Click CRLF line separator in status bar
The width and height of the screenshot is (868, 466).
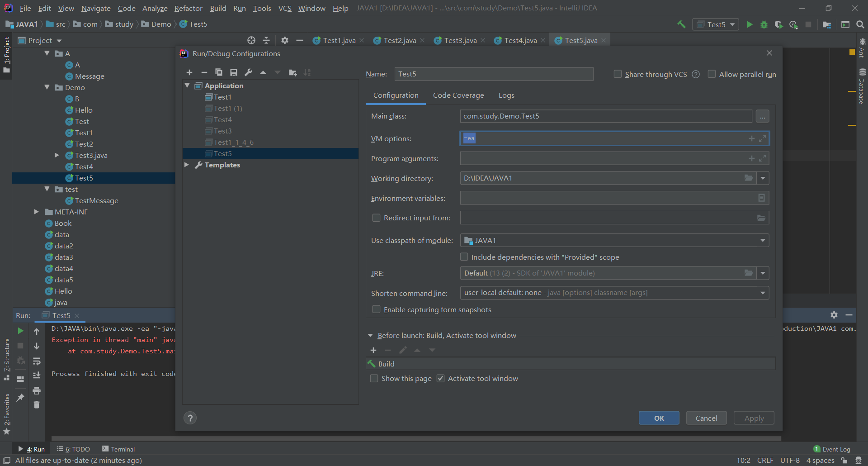(765, 460)
